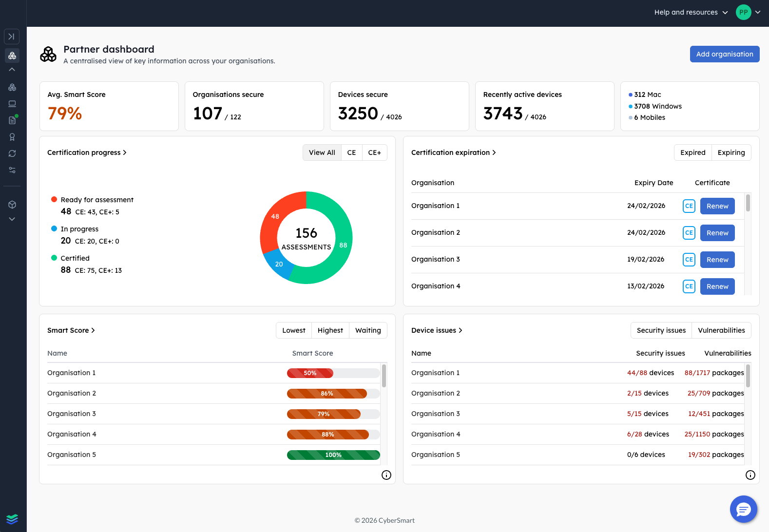Select the Waiting Smart Score tab
This screenshot has width=769, height=532.
coord(368,330)
